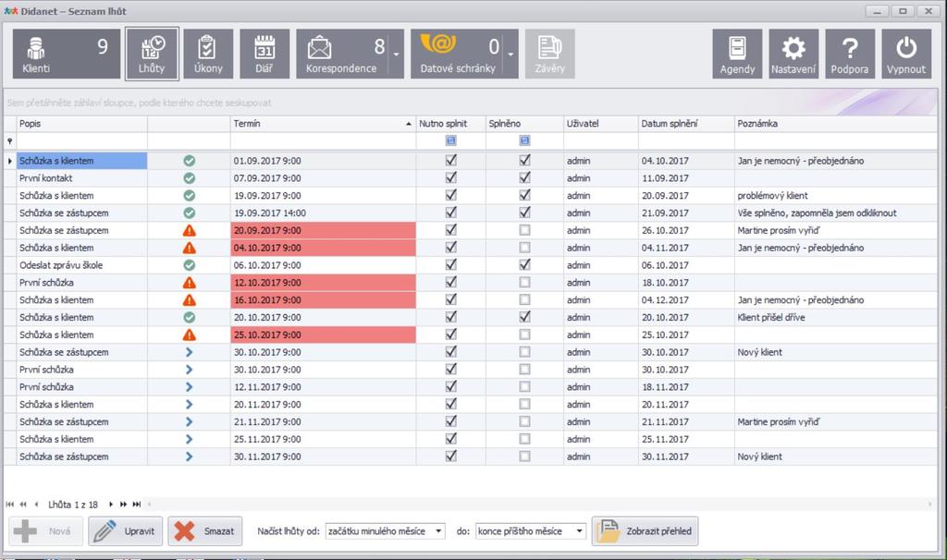The height and width of the screenshot is (560, 947).
Task: Click Zobrazit přehled button
Action: point(645,531)
